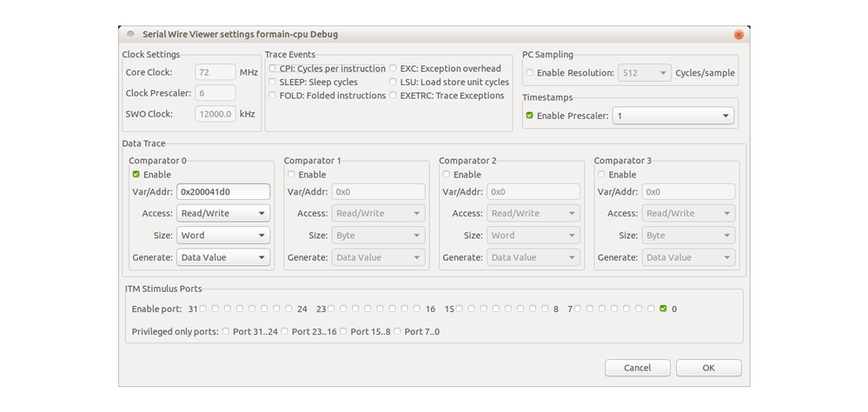The image size is (868, 412).
Task: Open Comparator 0 Size dropdown
Action: coord(223,236)
